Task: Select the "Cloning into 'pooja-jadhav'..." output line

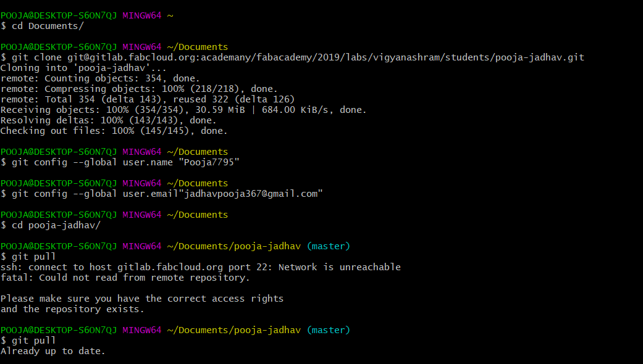Action: point(83,68)
